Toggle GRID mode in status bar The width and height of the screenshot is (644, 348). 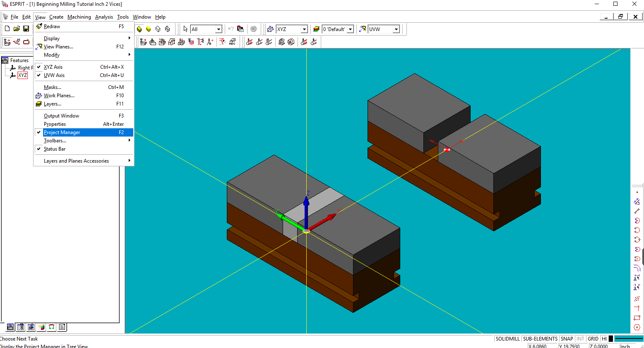(593, 339)
